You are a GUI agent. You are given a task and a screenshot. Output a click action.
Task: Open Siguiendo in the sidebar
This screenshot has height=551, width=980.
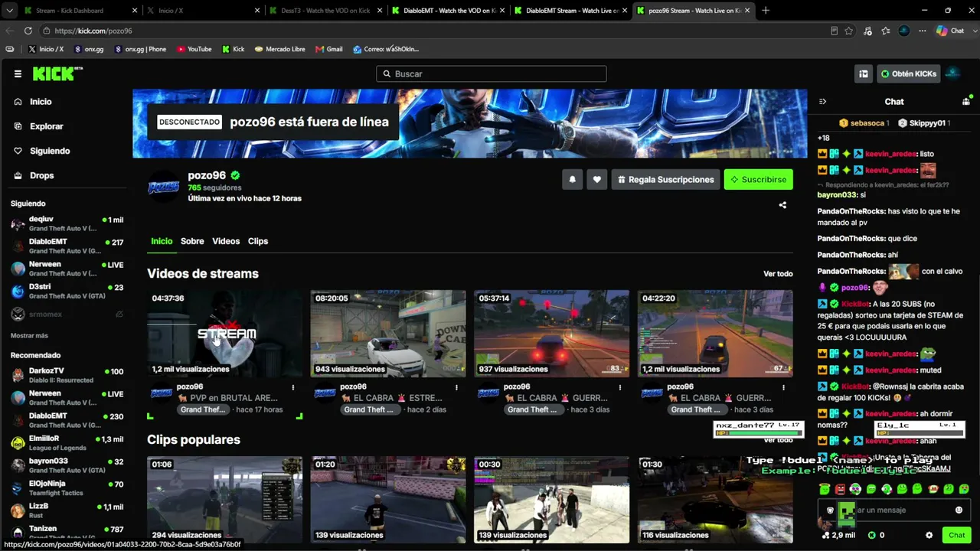pos(41,151)
